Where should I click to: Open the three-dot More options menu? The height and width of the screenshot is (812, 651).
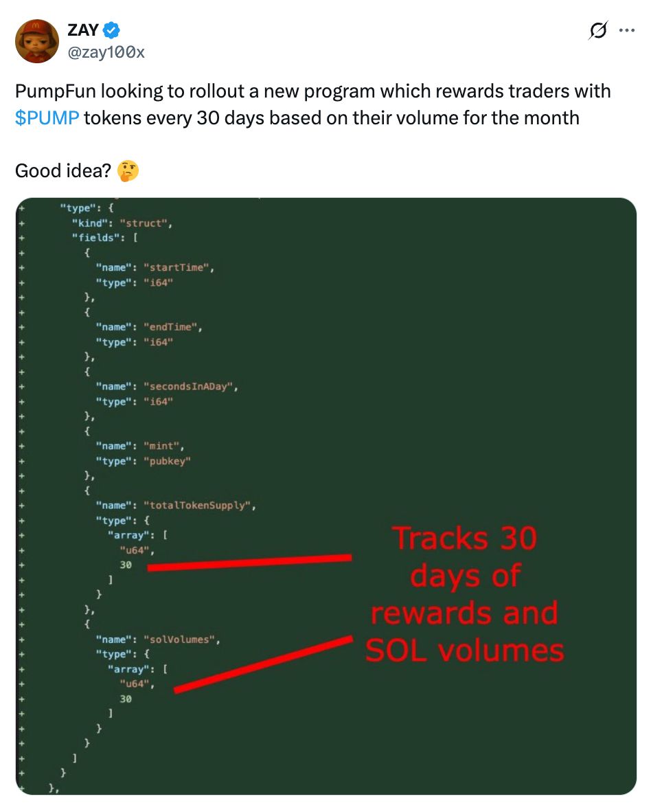tap(627, 30)
